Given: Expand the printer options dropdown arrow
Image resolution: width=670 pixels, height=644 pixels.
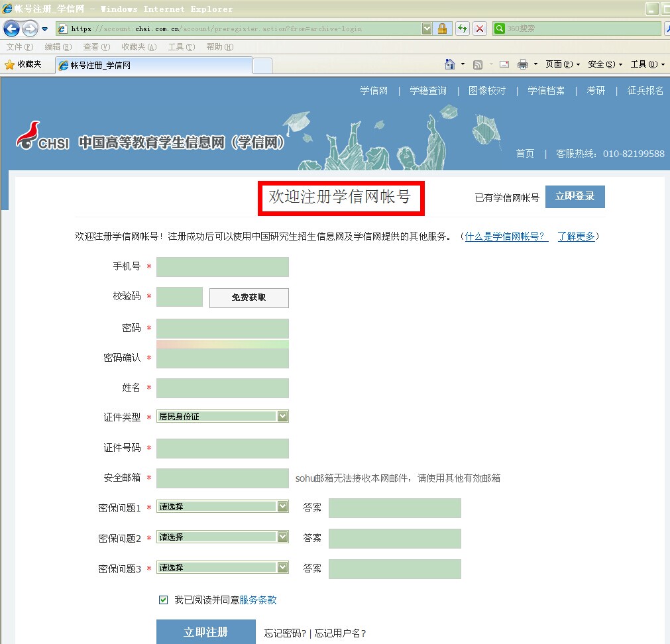Looking at the screenshot, I should (x=536, y=64).
